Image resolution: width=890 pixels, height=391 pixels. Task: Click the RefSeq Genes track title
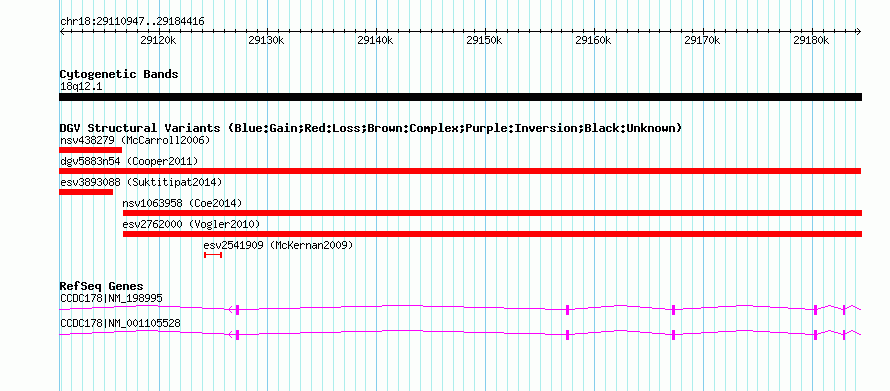coord(102,286)
